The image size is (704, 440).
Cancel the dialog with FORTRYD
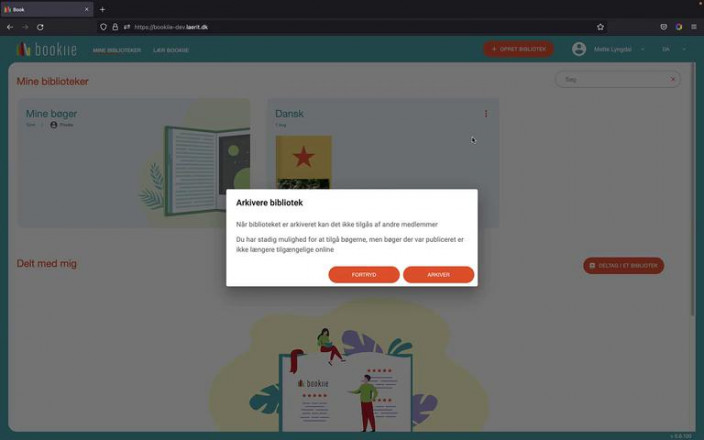364,274
